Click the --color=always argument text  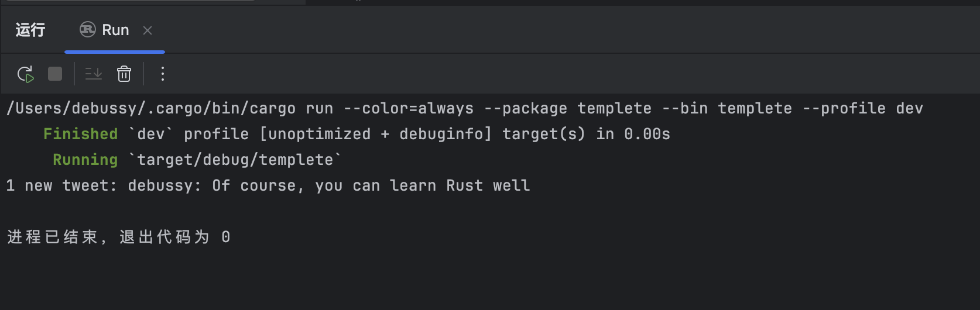click(x=409, y=109)
